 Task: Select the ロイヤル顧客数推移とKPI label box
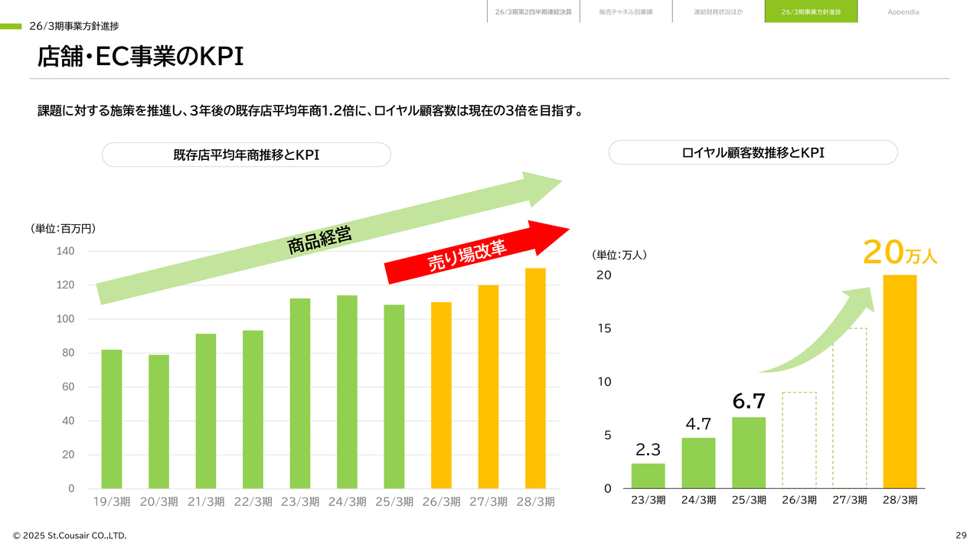tap(753, 153)
